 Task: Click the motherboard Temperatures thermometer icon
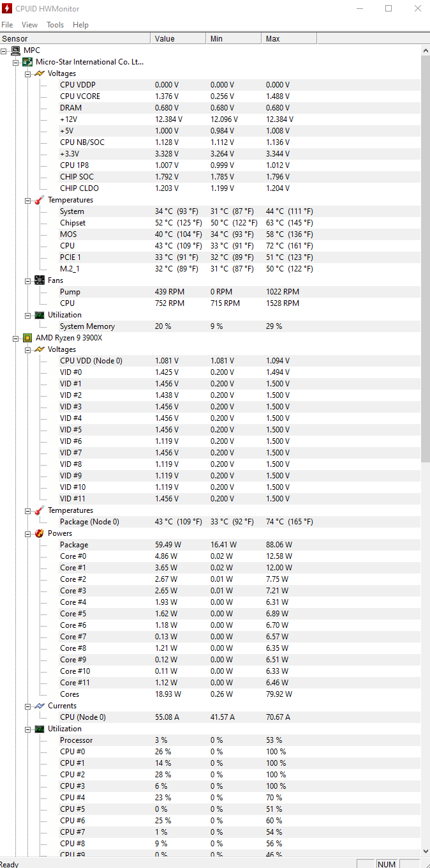[x=40, y=200]
